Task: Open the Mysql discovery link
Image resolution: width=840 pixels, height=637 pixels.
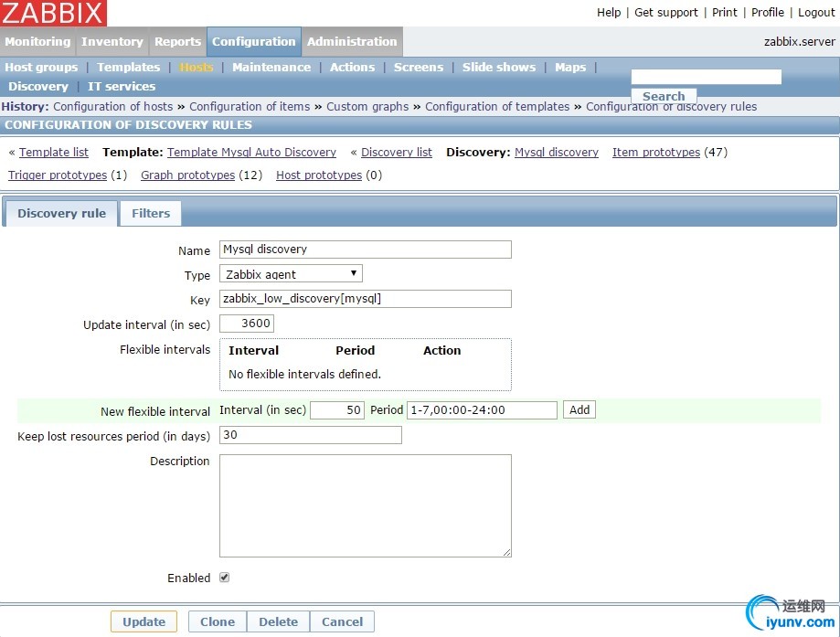Action: coord(557,152)
